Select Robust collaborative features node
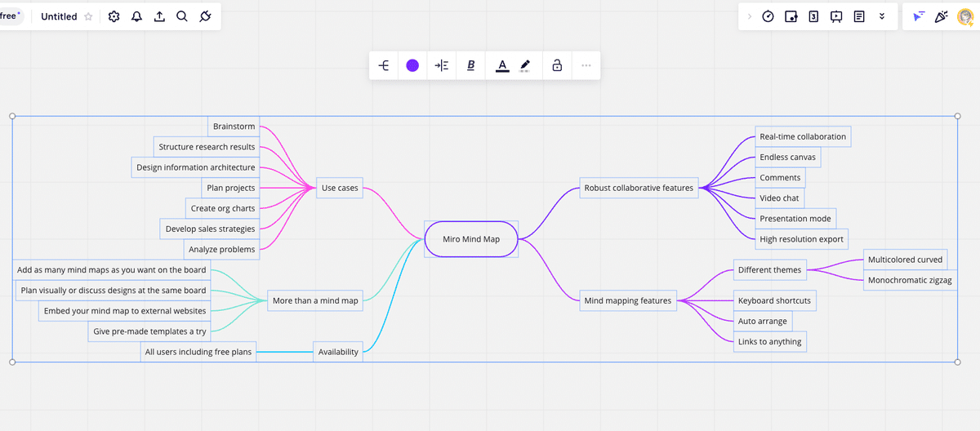The width and height of the screenshot is (980, 431). pos(639,188)
